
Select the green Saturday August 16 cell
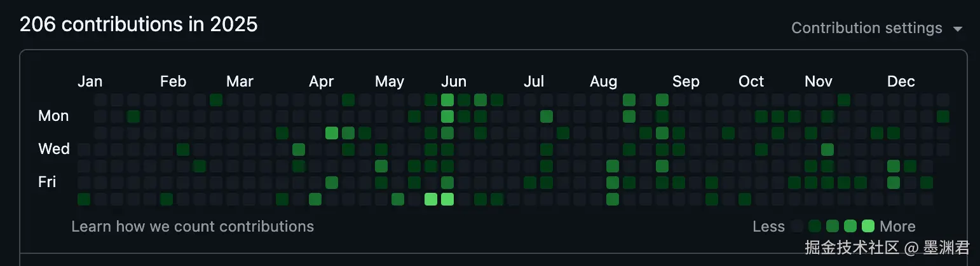click(x=613, y=199)
